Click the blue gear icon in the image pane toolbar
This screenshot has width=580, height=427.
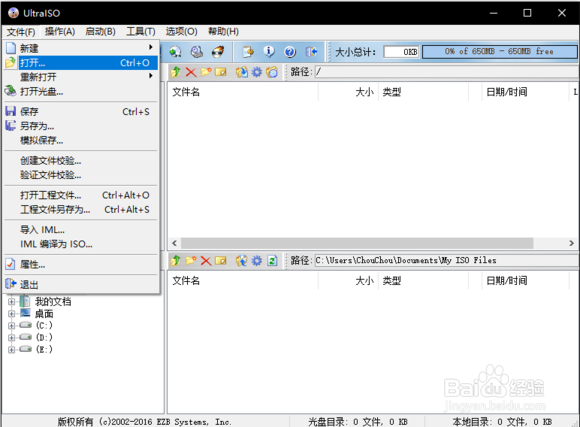point(257,72)
